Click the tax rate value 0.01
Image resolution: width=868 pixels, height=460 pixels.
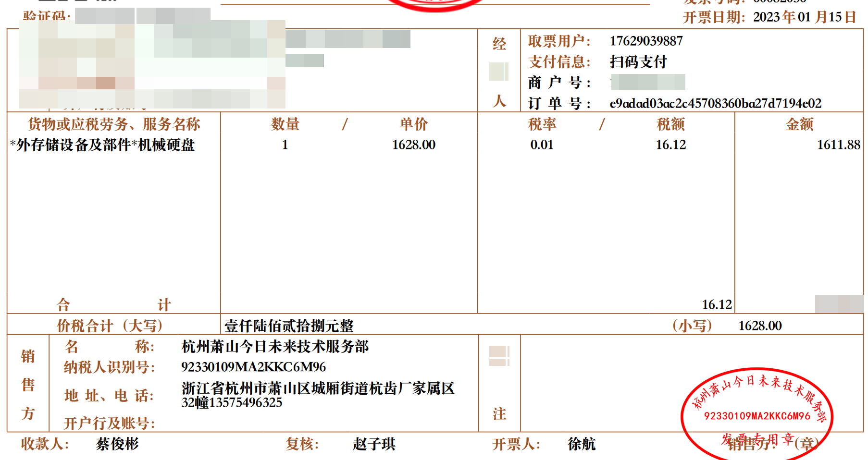542,145
